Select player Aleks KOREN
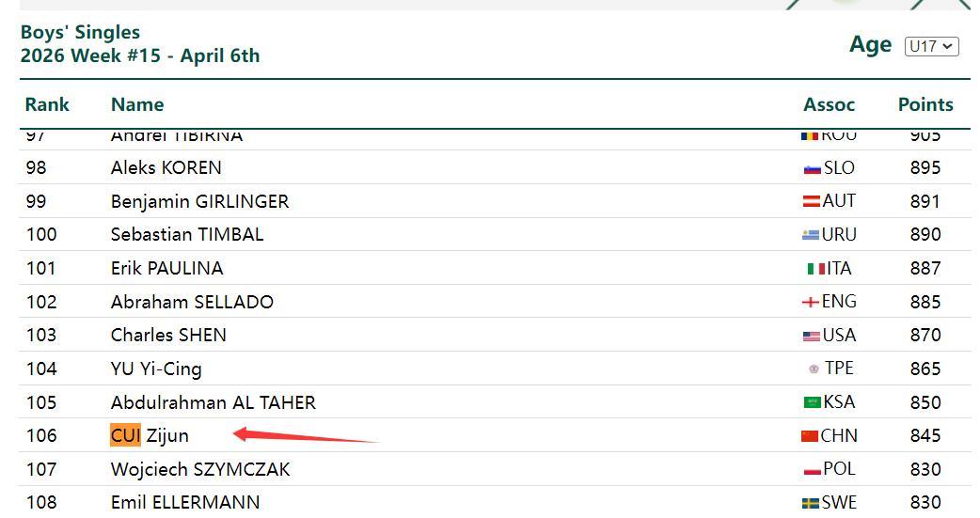Image resolution: width=980 pixels, height=518 pixels. click(166, 168)
